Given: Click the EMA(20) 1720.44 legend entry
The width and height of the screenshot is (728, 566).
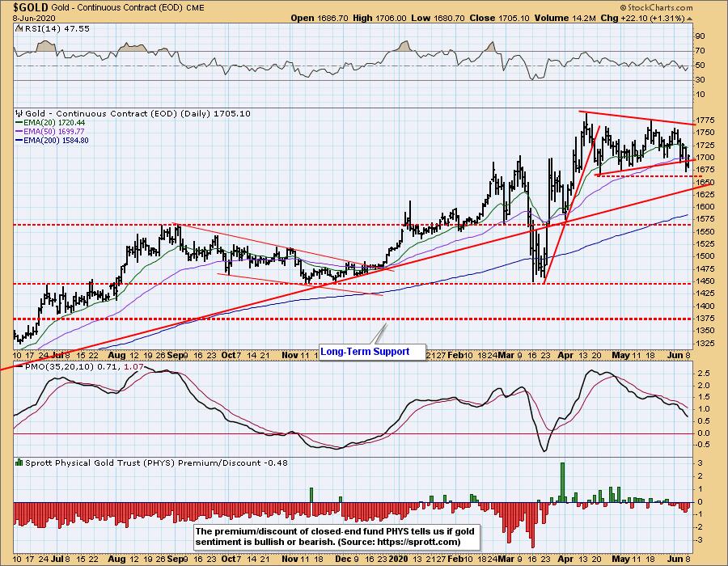Looking at the screenshot, I should click(54, 122).
